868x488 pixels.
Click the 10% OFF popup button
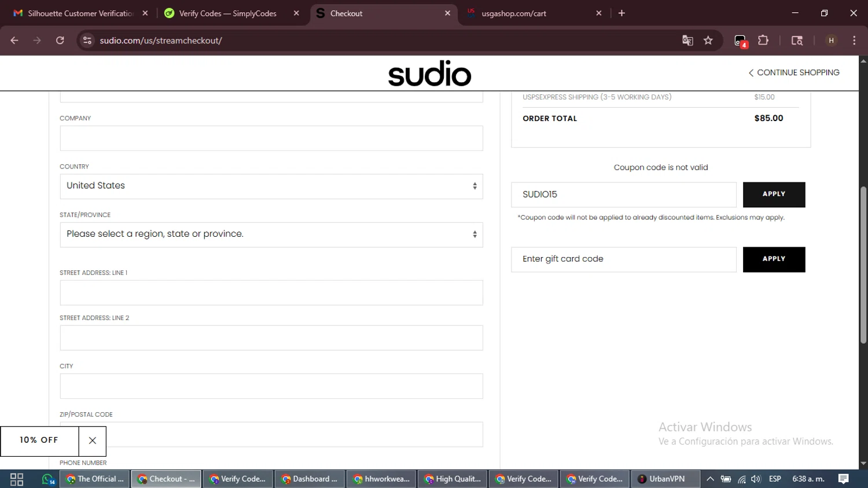pos(39,441)
